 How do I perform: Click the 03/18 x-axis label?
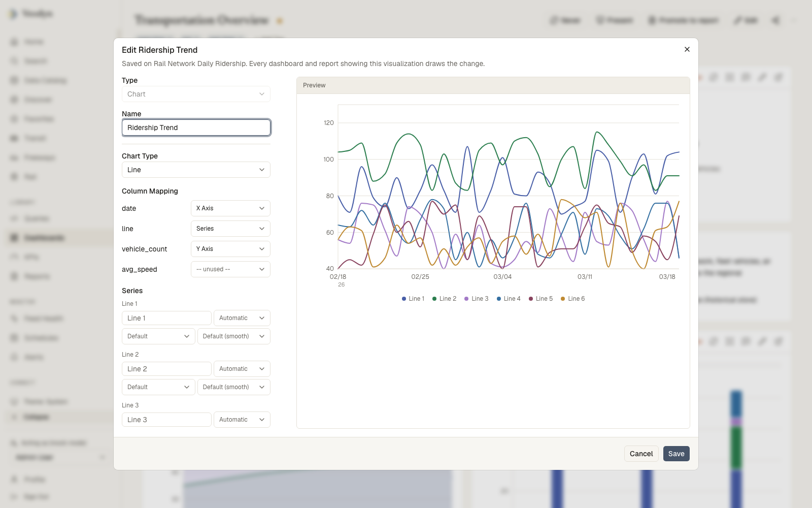point(667,277)
